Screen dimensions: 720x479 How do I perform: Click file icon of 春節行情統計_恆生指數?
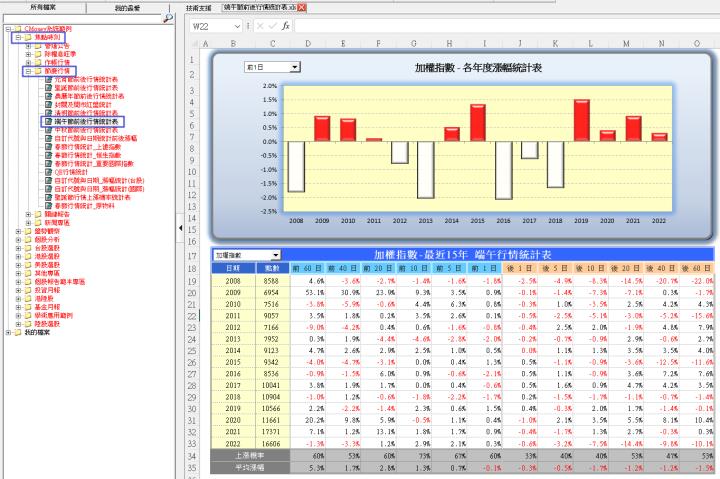(48, 155)
